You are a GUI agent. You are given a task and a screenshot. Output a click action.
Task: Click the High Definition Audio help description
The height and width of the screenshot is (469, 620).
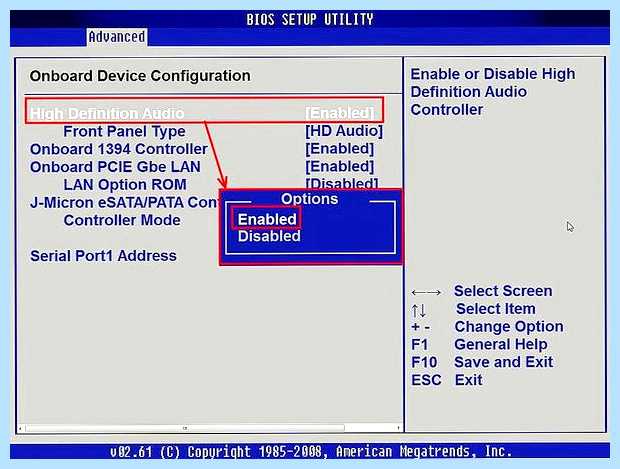(493, 92)
